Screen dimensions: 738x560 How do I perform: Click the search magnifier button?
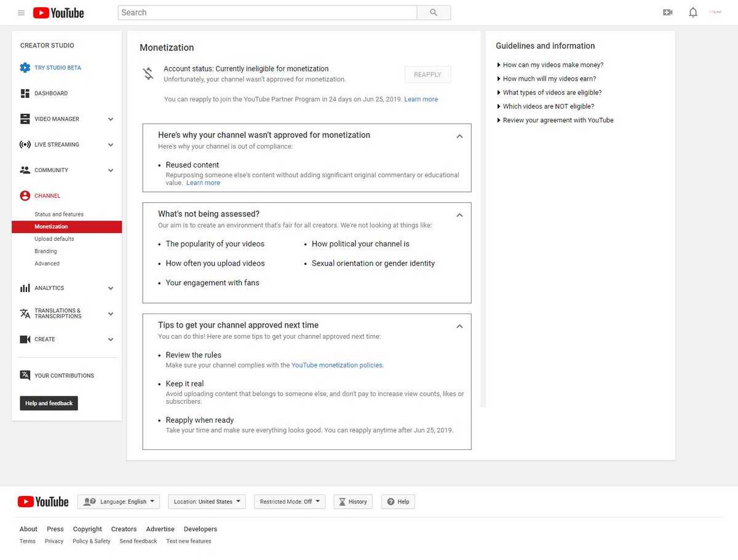pyautogui.click(x=434, y=12)
